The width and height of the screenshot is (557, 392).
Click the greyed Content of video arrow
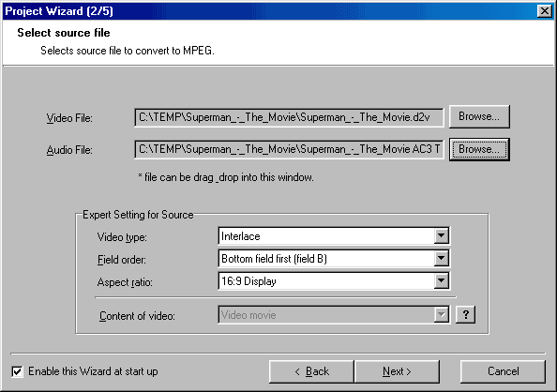coord(441,315)
